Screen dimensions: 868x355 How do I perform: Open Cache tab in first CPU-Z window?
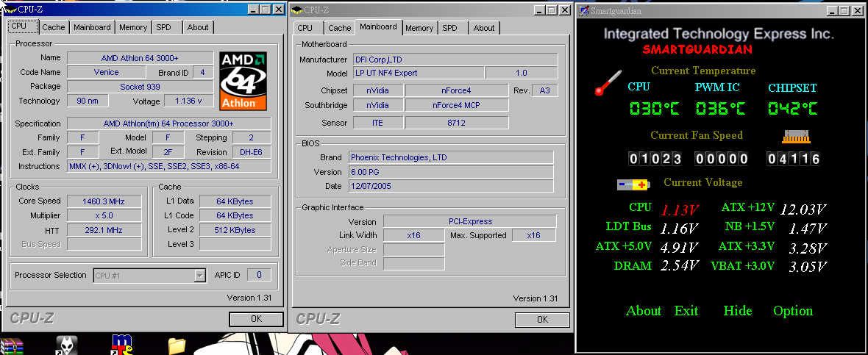(54, 27)
